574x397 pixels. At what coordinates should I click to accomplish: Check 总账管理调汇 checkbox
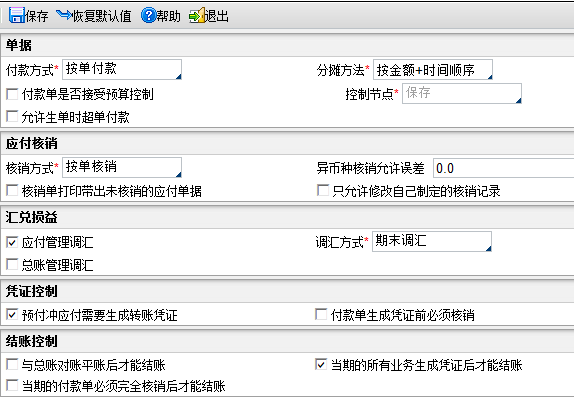coord(12,264)
